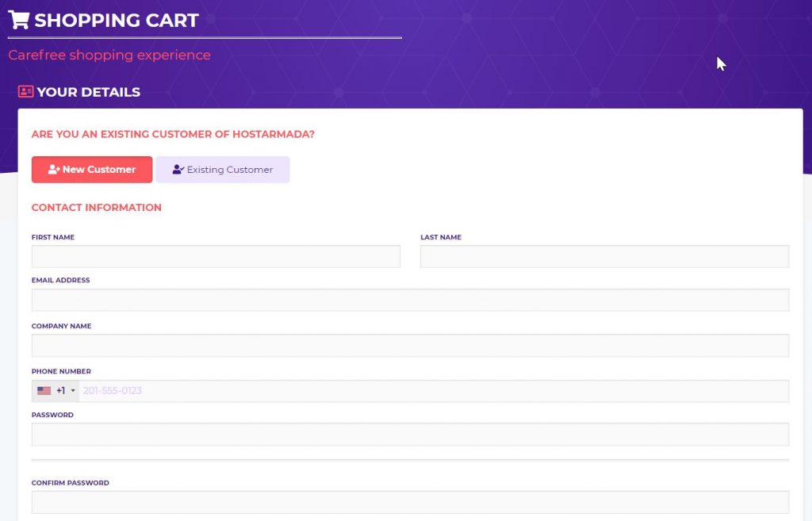Click the Carefree shopping experience tagline
The width and height of the screenshot is (812, 521).
tap(109, 56)
